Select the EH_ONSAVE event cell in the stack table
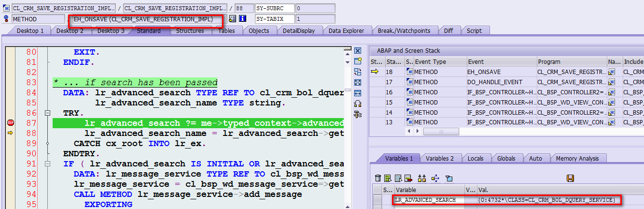This screenshot has width=644, height=209. pyautogui.click(x=502, y=72)
